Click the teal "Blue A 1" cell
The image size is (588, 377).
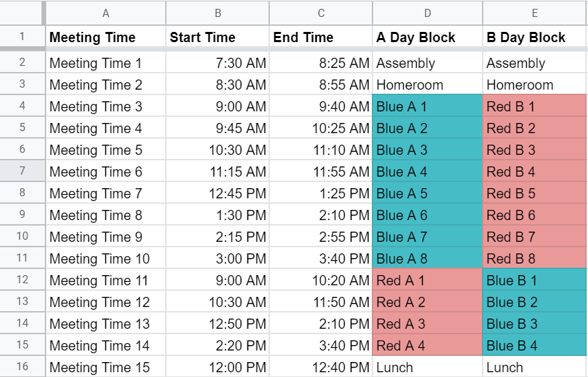pos(428,107)
